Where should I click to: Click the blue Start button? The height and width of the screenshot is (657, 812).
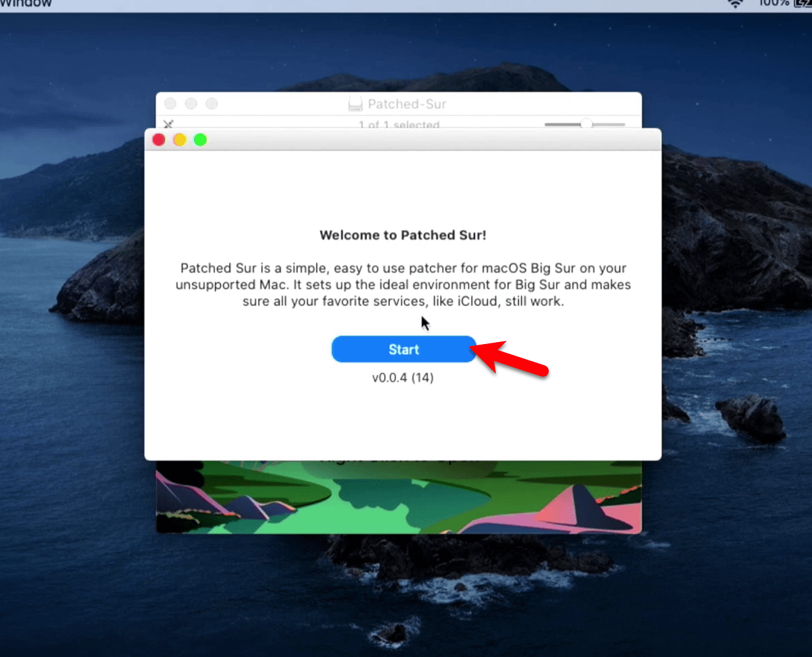[x=404, y=350]
